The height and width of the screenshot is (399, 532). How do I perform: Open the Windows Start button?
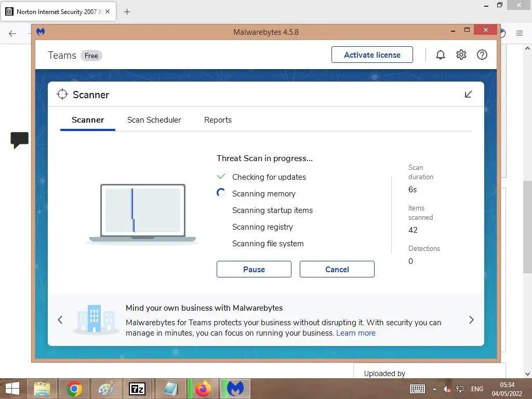pyautogui.click(x=12, y=389)
